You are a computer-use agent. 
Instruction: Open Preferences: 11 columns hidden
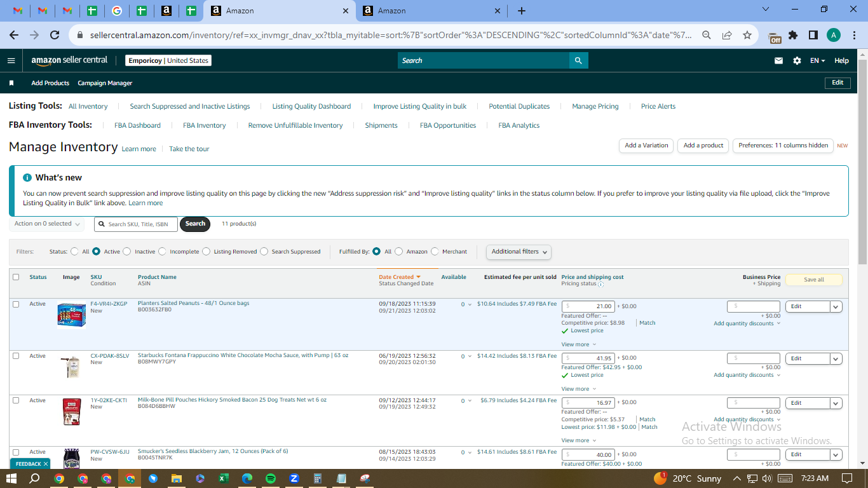[x=783, y=146]
